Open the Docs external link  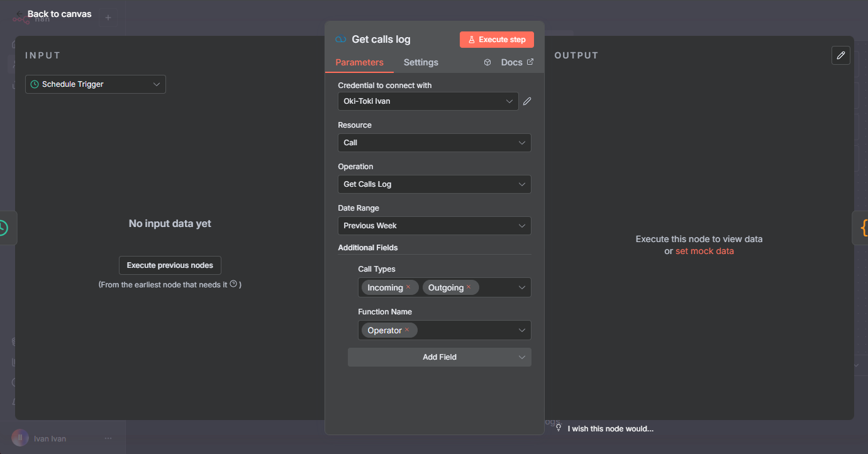(517, 62)
